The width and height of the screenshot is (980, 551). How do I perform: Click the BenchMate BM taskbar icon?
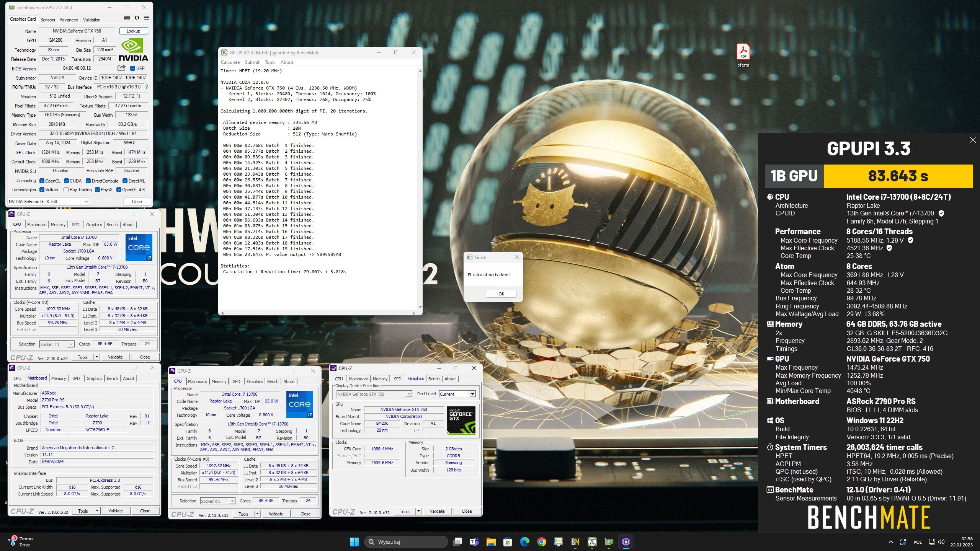click(575, 542)
